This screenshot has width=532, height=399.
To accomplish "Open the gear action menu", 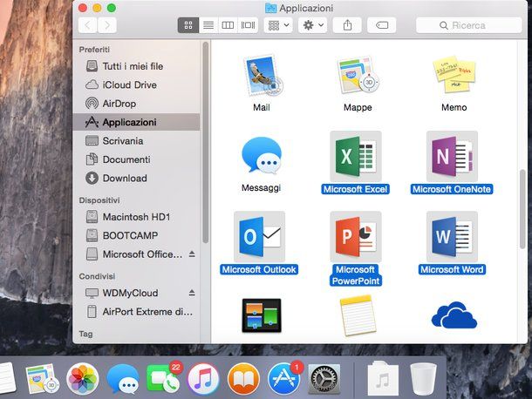I will (x=313, y=25).
